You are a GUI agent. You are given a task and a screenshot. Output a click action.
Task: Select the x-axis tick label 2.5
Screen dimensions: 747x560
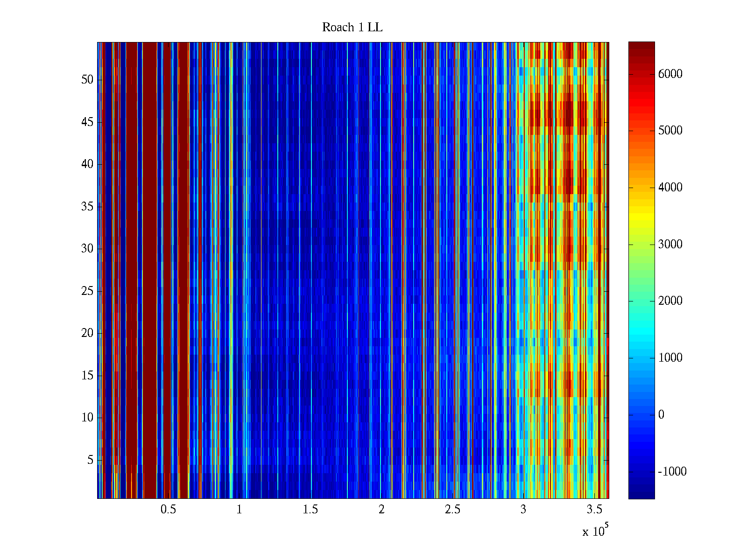(x=452, y=510)
